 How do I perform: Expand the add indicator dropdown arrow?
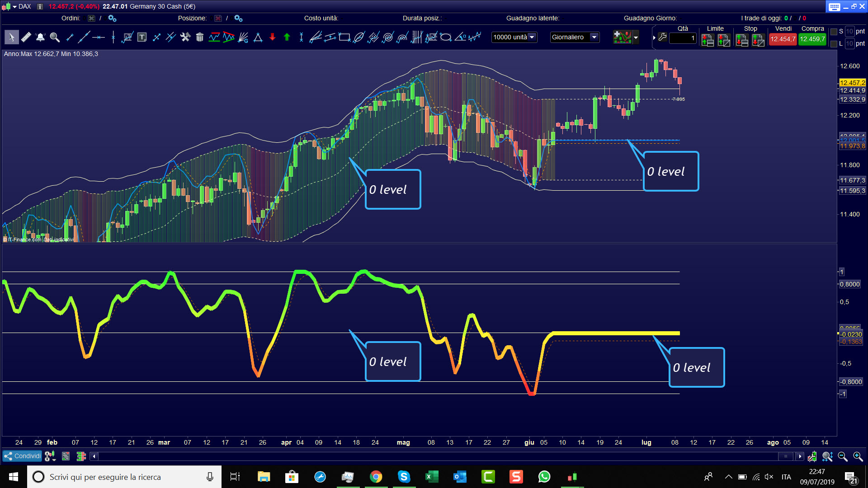coord(636,38)
